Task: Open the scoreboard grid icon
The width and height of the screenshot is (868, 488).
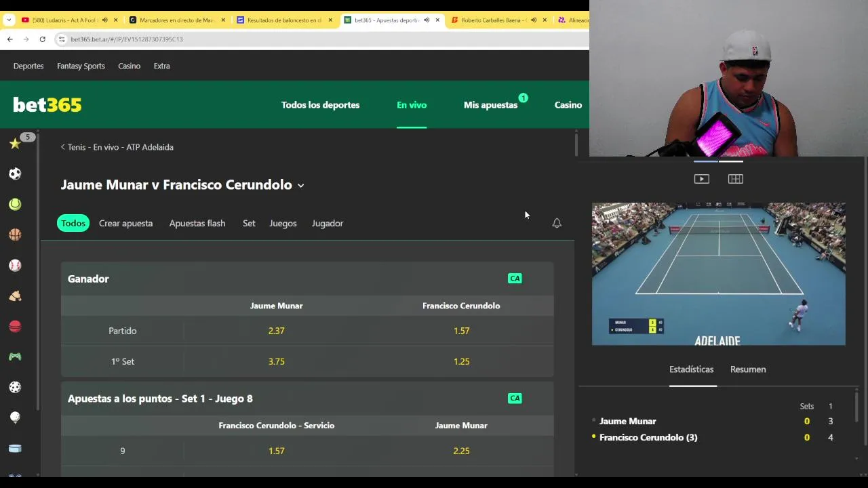Action: pos(736,179)
